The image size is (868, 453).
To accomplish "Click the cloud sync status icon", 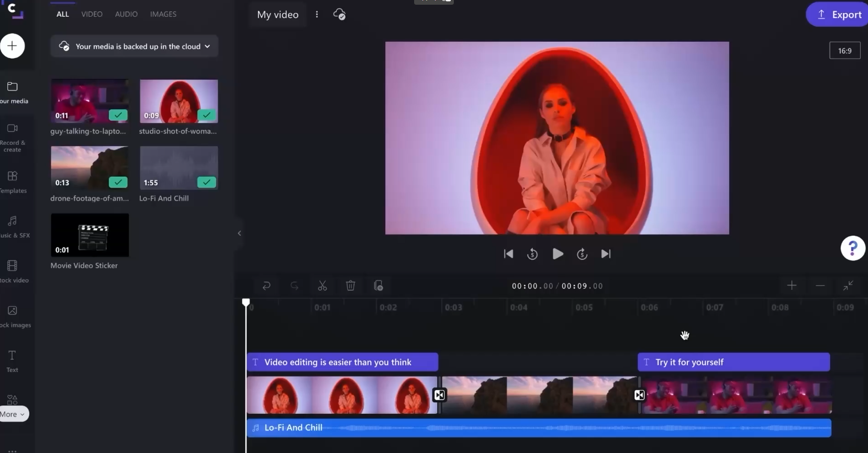I will pyautogui.click(x=339, y=14).
